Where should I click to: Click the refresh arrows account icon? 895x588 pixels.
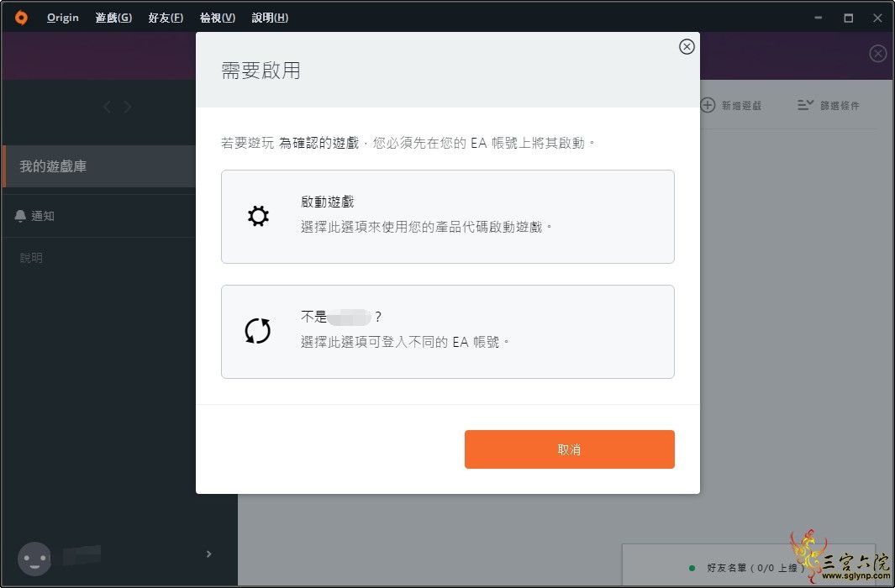[x=257, y=331]
